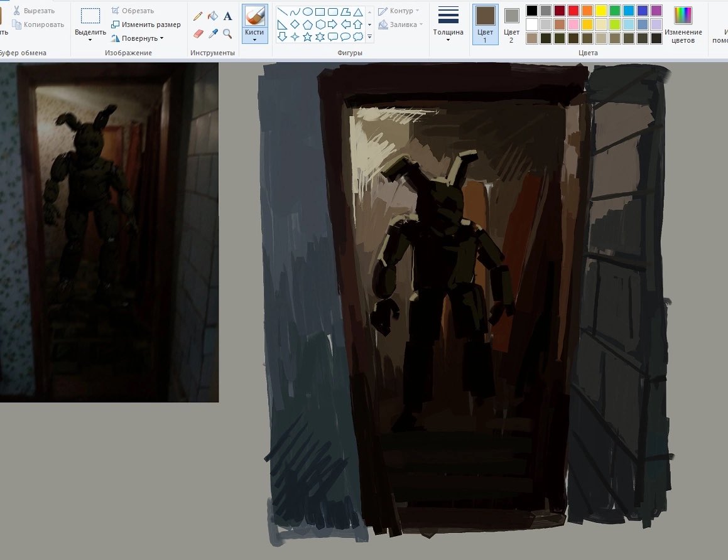Choose the Triangle shape
The height and width of the screenshot is (560, 728).
[x=357, y=12]
